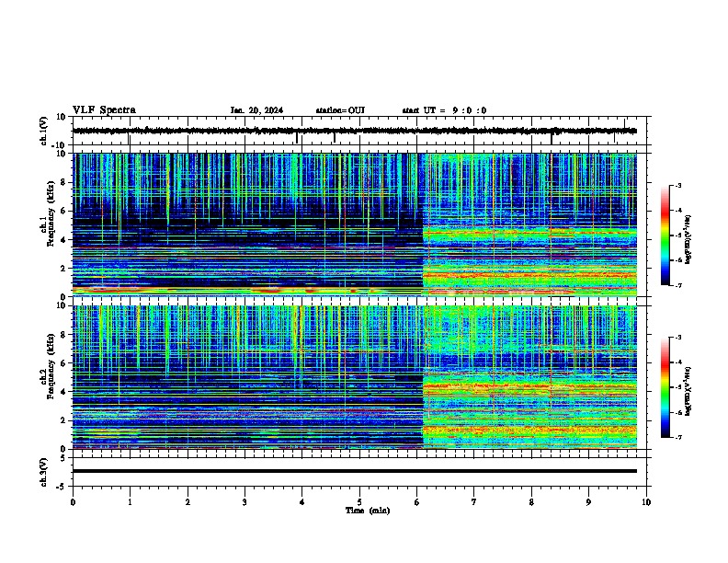Click the ch.1 "Frequency (kHz)" axis label

51,214
